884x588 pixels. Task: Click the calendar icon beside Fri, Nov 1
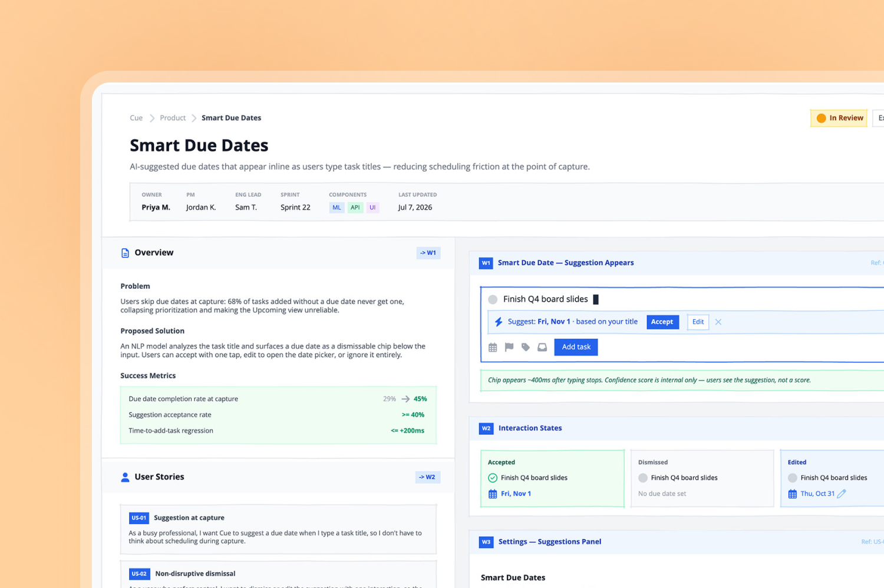tap(493, 494)
